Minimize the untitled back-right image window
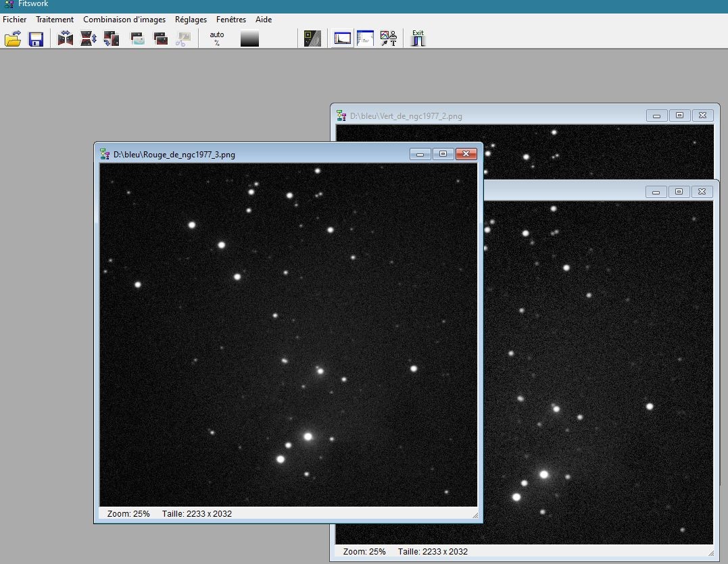This screenshot has height=564, width=728. 656,192
